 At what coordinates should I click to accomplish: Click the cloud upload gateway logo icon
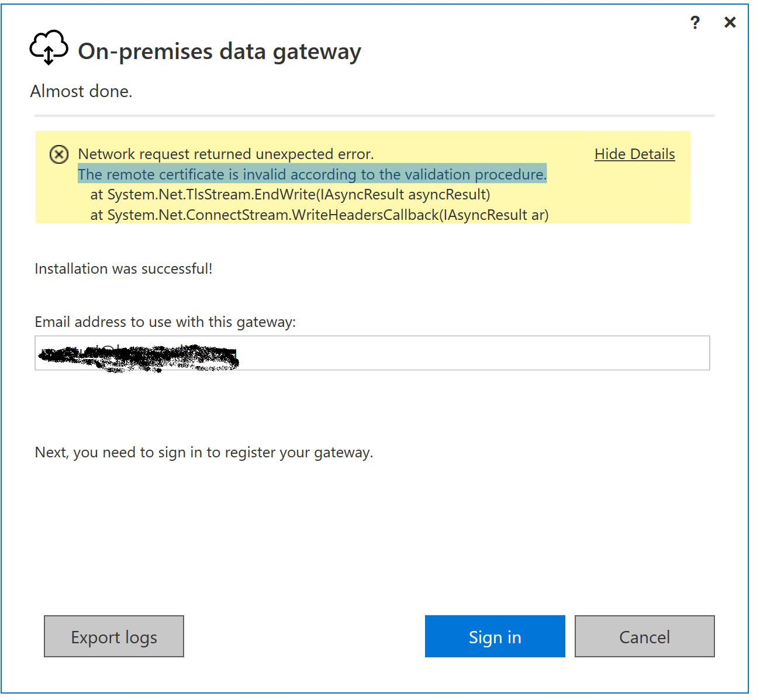[49, 47]
